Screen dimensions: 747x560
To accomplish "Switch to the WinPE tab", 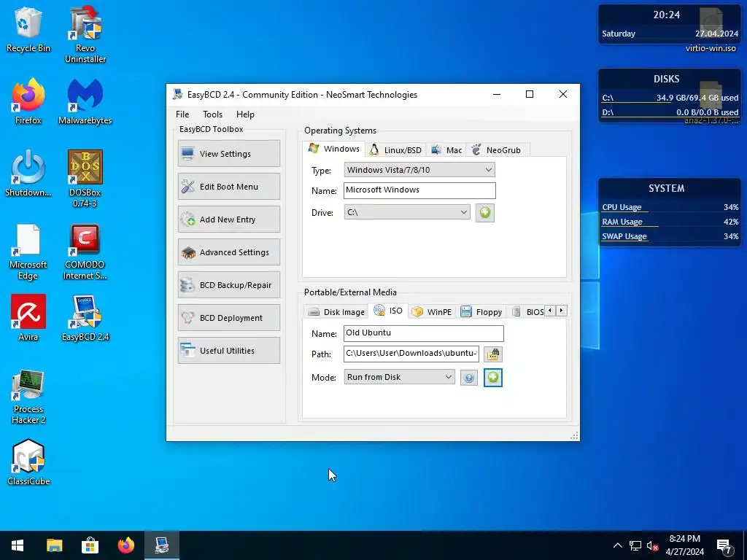I will coord(432,312).
